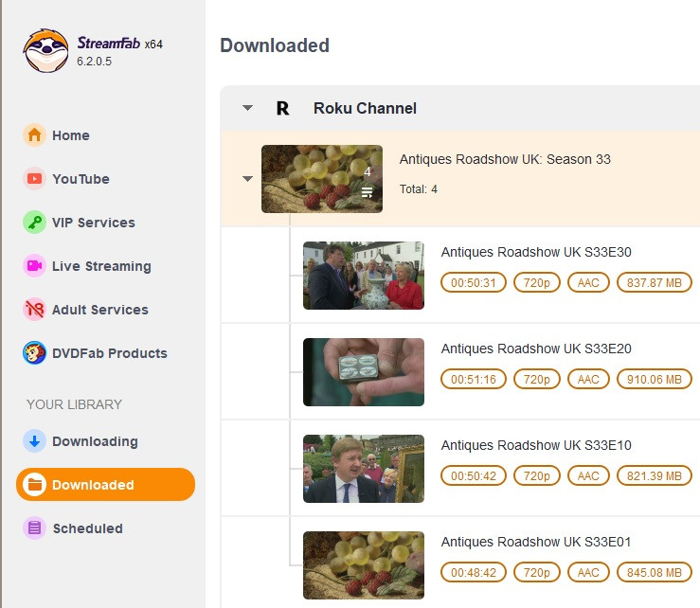Open the Season 33 grapes thumbnail

(x=322, y=179)
